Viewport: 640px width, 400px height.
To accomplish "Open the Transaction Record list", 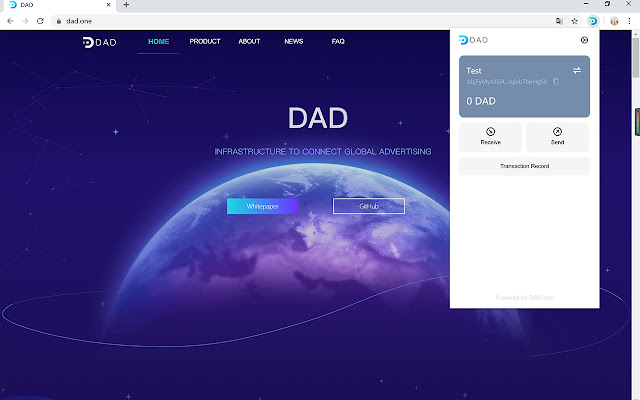I will (x=524, y=166).
